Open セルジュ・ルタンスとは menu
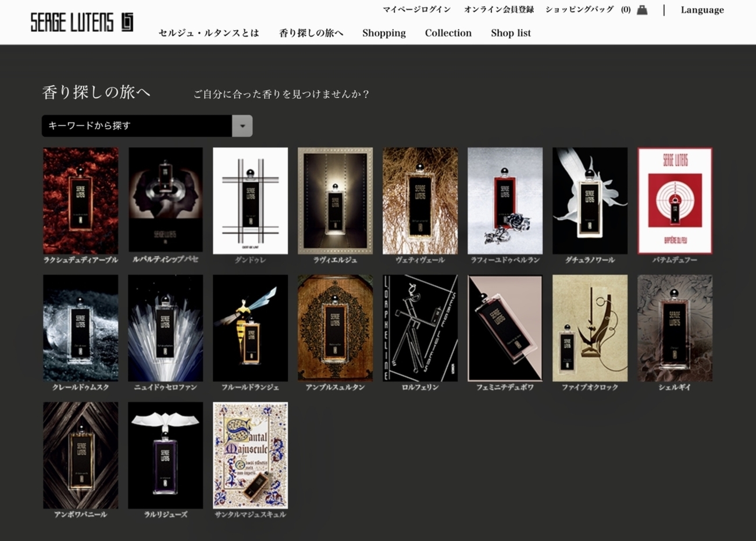This screenshot has width=756, height=541. (209, 33)
